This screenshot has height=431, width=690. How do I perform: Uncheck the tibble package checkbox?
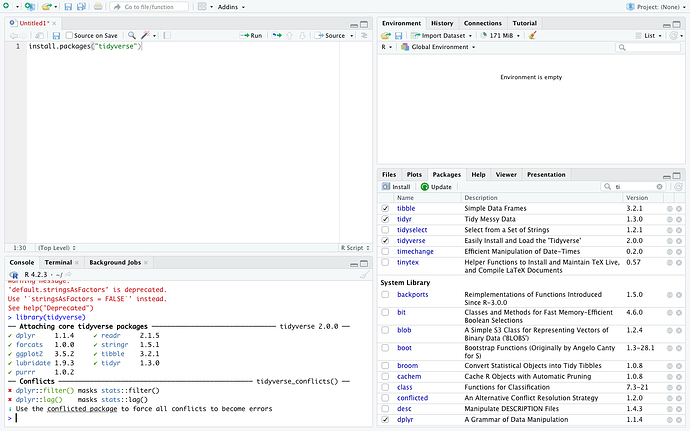pos(385,208)
